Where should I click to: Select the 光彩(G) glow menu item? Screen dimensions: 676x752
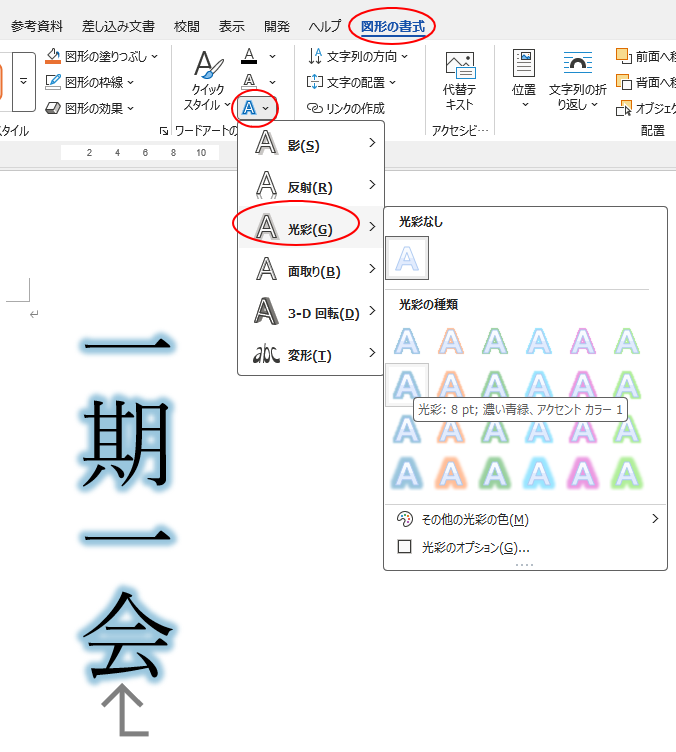point(311,227)
